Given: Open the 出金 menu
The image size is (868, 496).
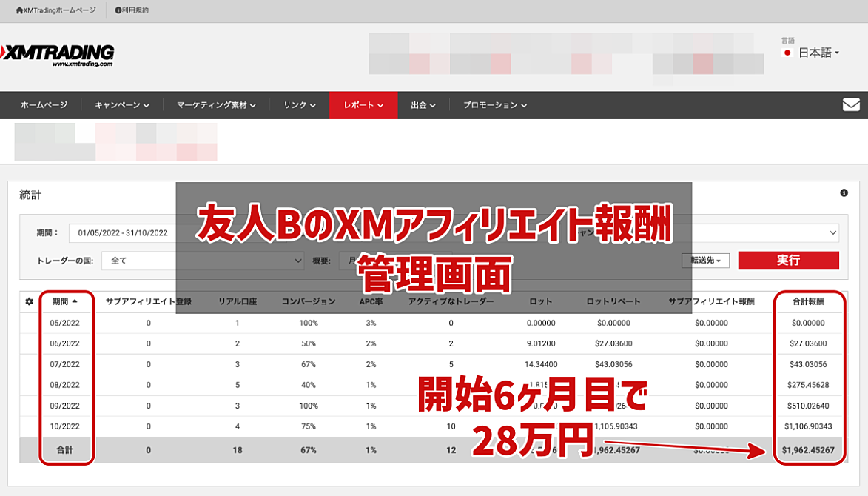Looking at the screenshot, I should [x=423, y=104].
